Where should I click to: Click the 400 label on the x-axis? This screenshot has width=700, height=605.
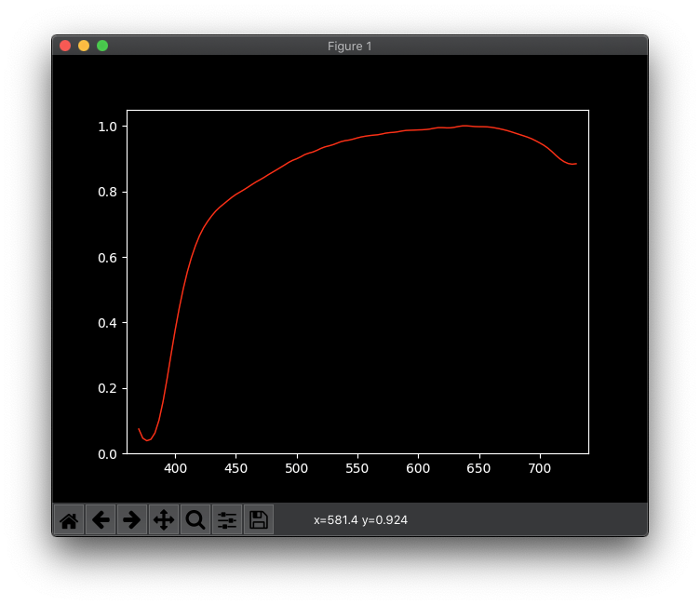(175, 469)
